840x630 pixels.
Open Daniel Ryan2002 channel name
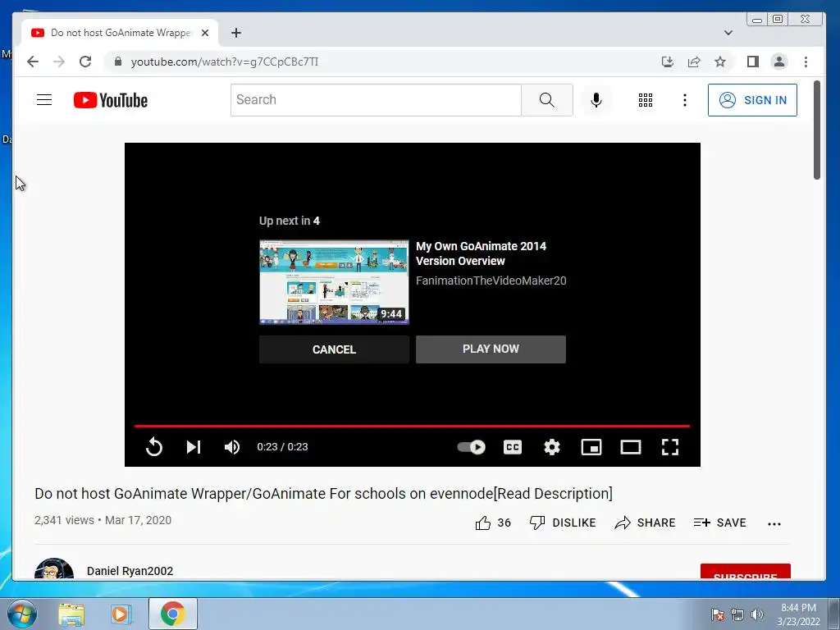[x=130, y=571]
